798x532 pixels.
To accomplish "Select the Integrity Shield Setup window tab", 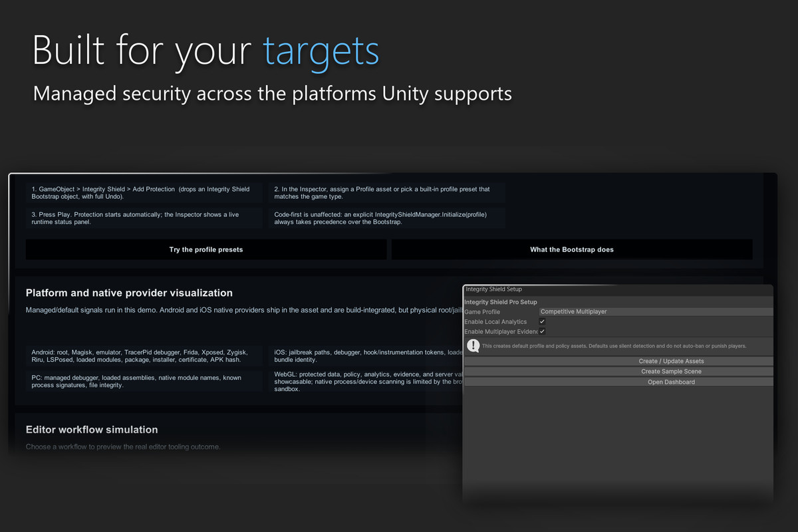I will pos(493,289).
